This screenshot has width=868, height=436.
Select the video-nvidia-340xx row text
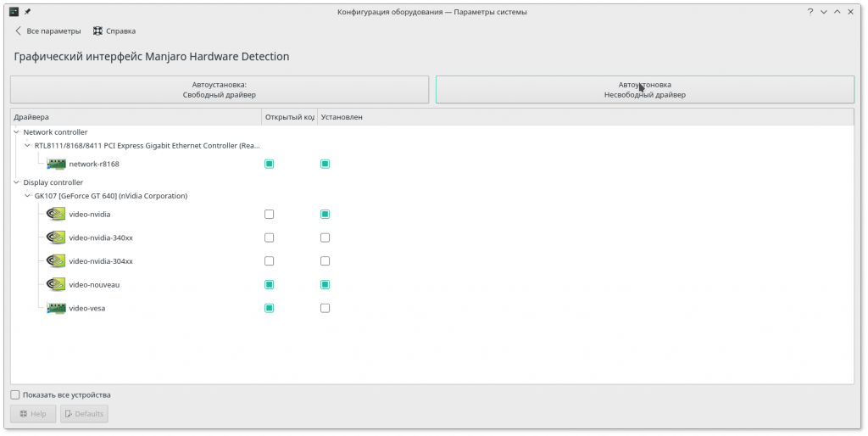(101, 238)
